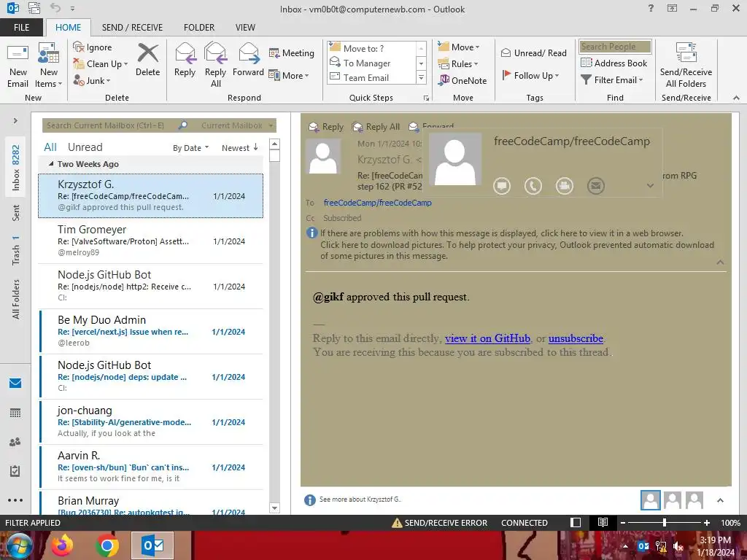The image size is (747, 560).
Task: Show All Folders
Action: pyautogui.click(x=16, y=299)
